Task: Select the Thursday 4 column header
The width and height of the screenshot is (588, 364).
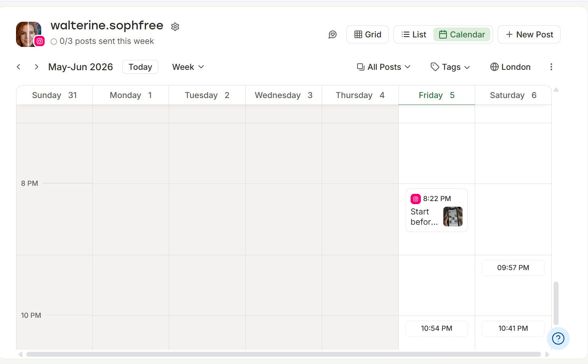Action: [360, 95]
